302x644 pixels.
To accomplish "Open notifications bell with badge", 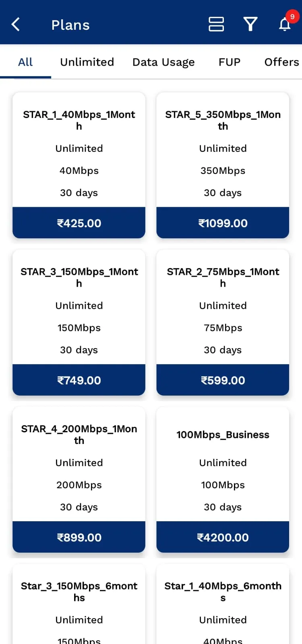I will click(x=286, y=23).
